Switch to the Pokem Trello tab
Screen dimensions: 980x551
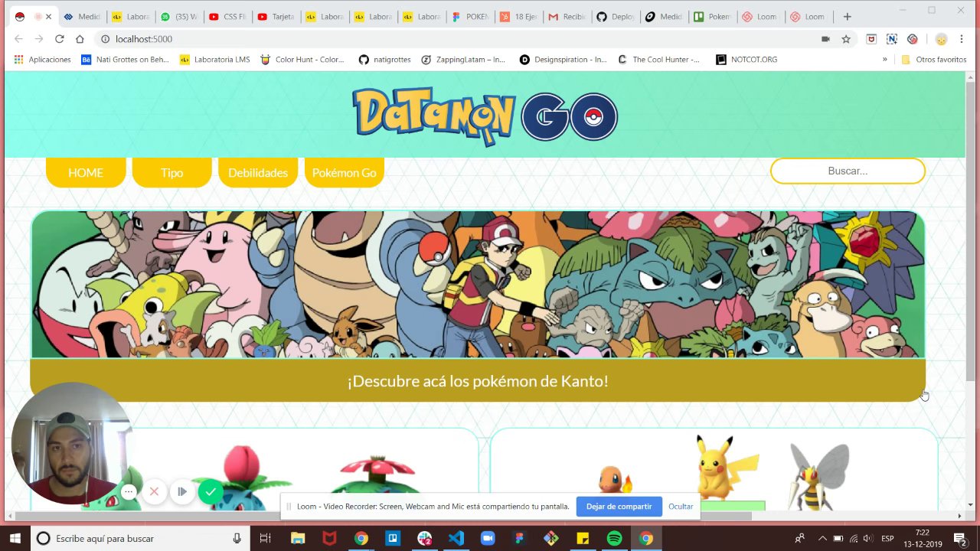pos(712,16)
